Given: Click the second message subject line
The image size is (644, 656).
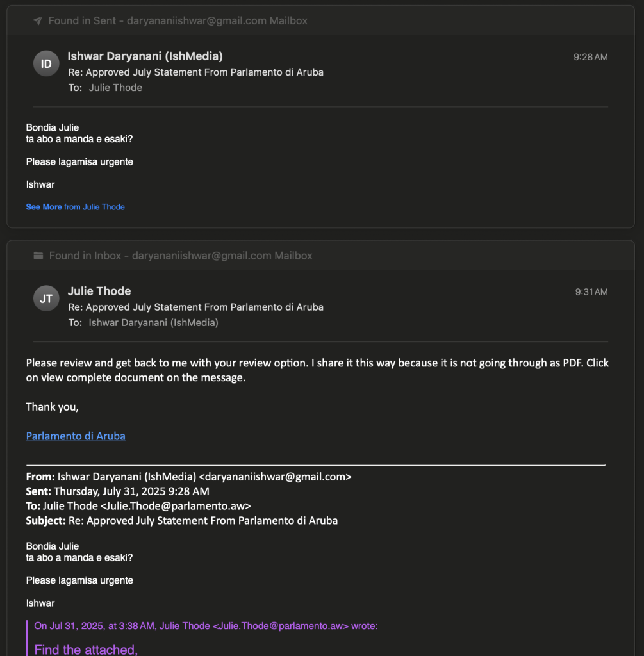Looking at the screenshot, I should pyautogui.click(x=196, y=307).
